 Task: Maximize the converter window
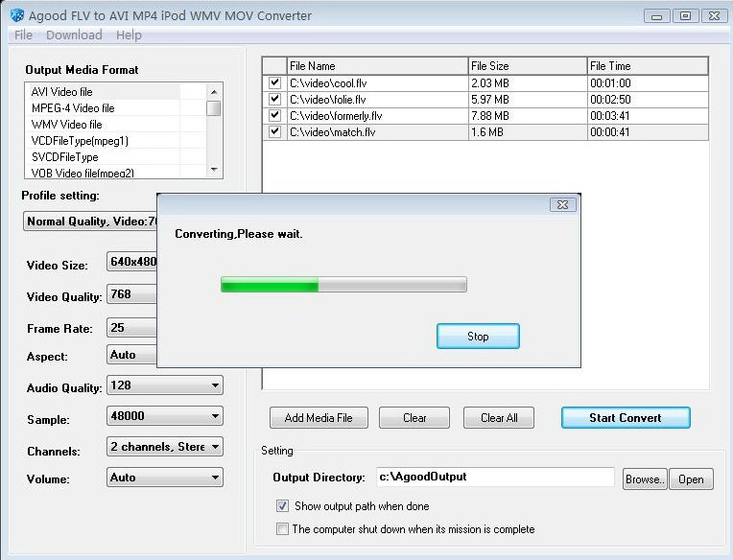click(x=685, y=16)
